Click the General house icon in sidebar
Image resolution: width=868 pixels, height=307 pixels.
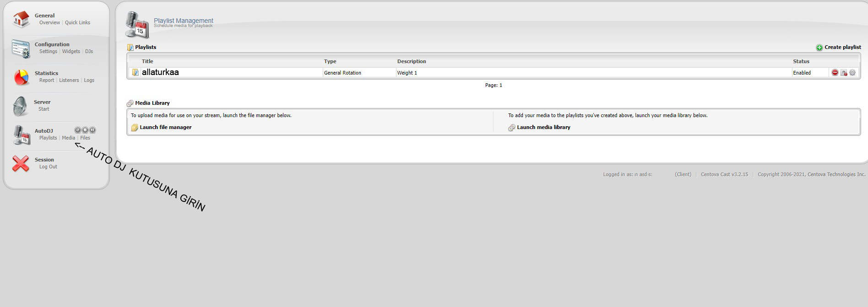click(x=21, y=19)
